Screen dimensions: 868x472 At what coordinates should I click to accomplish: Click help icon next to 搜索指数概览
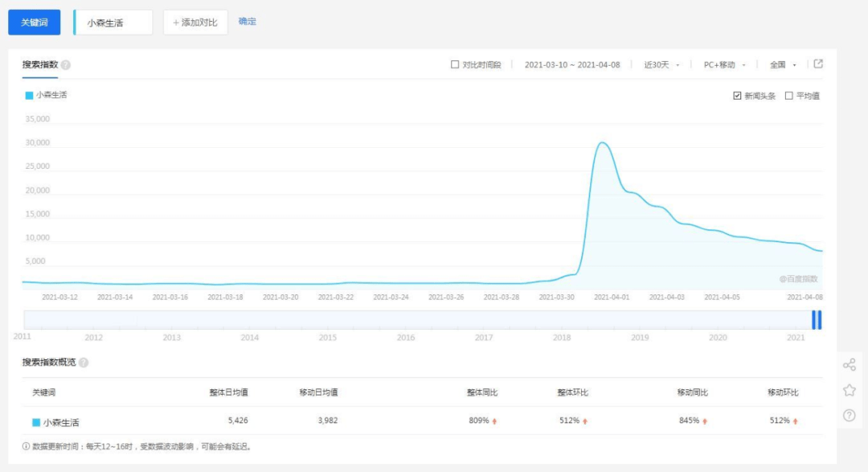point(84,363)
